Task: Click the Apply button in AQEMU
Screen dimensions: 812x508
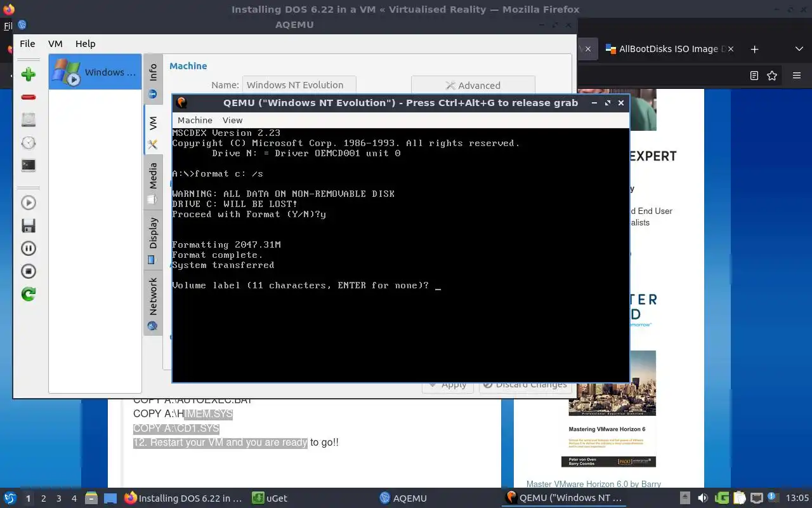Action: (448, 384)
